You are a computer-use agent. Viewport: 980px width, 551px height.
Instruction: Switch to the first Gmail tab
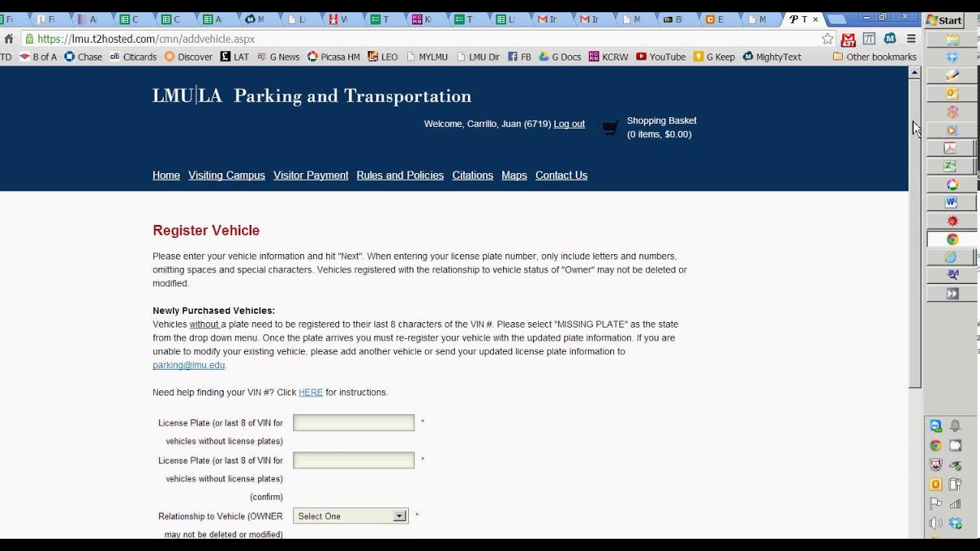point(547,20)
